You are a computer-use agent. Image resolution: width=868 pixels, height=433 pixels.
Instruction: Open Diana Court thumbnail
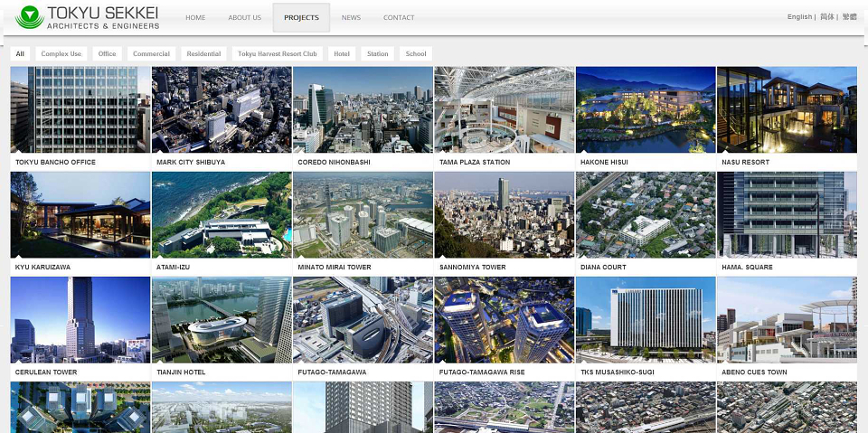tap(646, 215)
